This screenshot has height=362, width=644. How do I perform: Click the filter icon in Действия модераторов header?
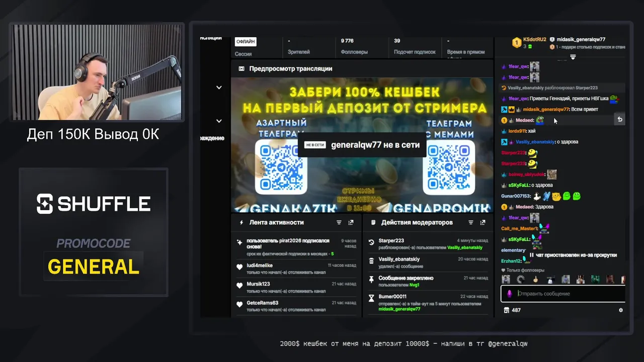tap(471, 222)
